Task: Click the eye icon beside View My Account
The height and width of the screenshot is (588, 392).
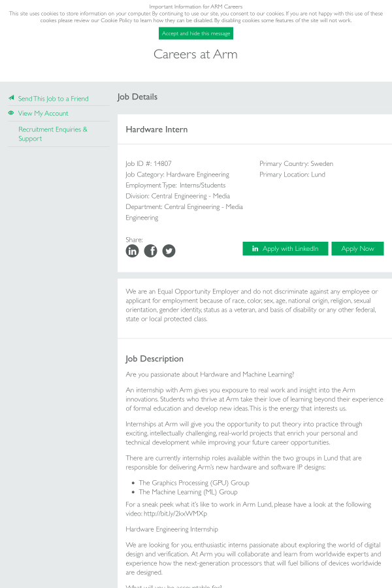Action: (x=11, y=113)
